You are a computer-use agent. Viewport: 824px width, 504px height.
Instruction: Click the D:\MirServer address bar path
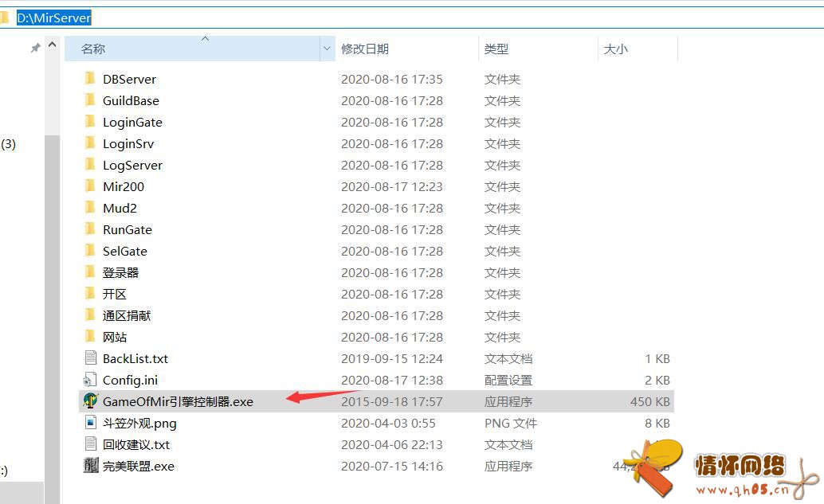click(54, 18)
